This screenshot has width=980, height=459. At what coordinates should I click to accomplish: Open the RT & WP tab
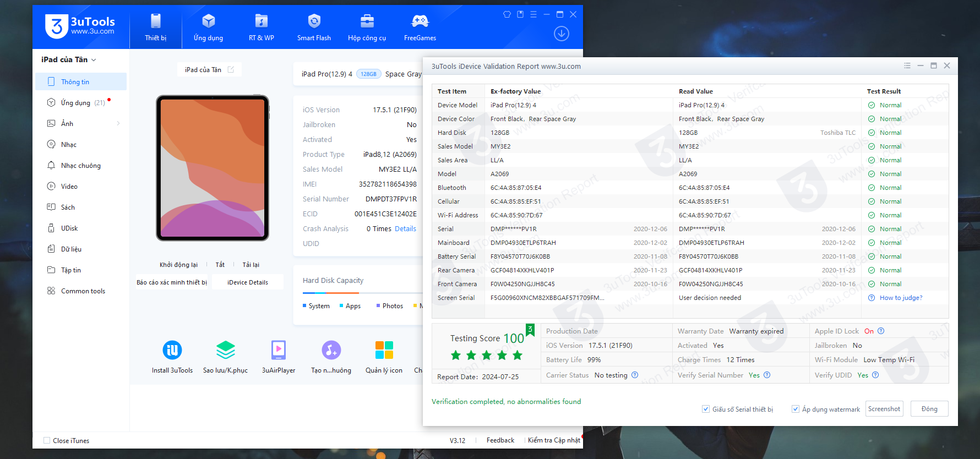tap(262, 27)
